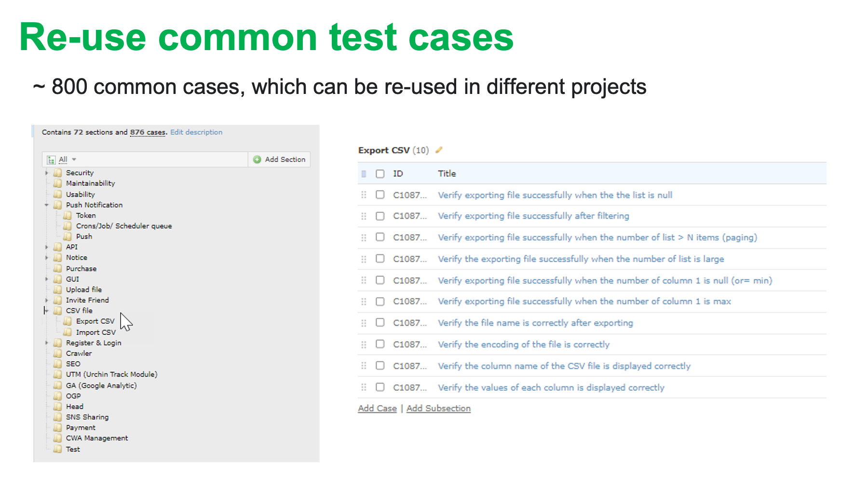Click the Edit description link
Screen dimensions: 868x488
[x=196, y=132]
